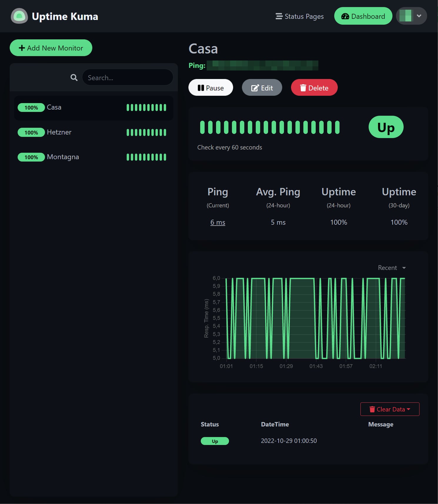This screenshot has height=504, width=438.
Task: Click the Casa page title
Action: [x=203, y=49]
